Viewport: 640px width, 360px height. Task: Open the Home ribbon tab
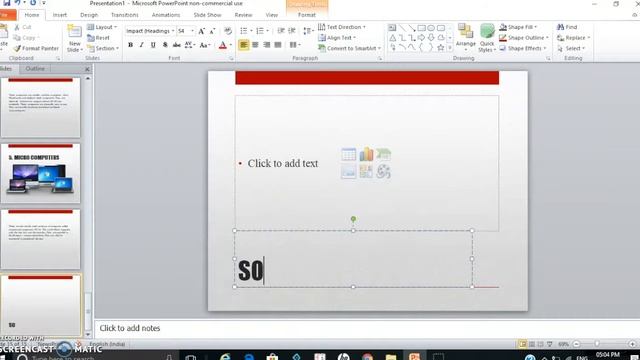coord(32,15)
